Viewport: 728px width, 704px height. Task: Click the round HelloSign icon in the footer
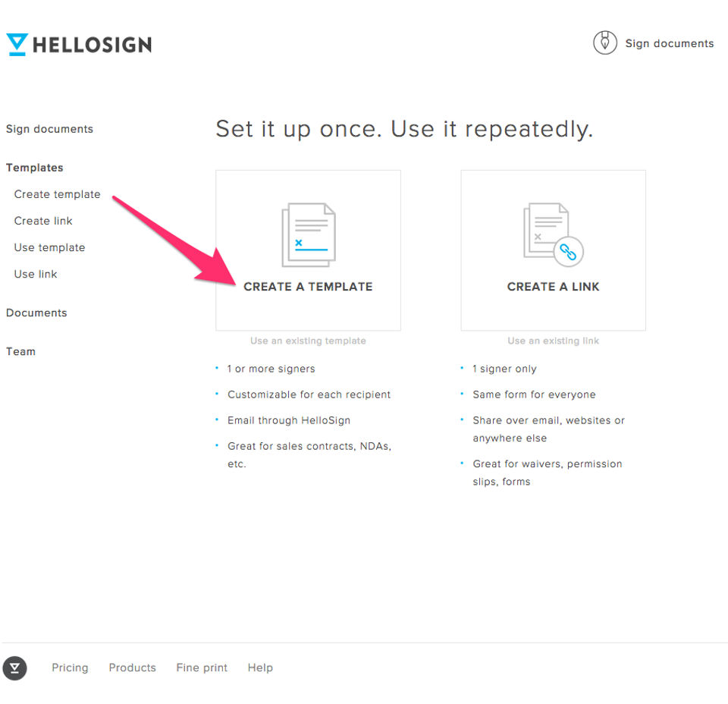click(x=15, y=668)
